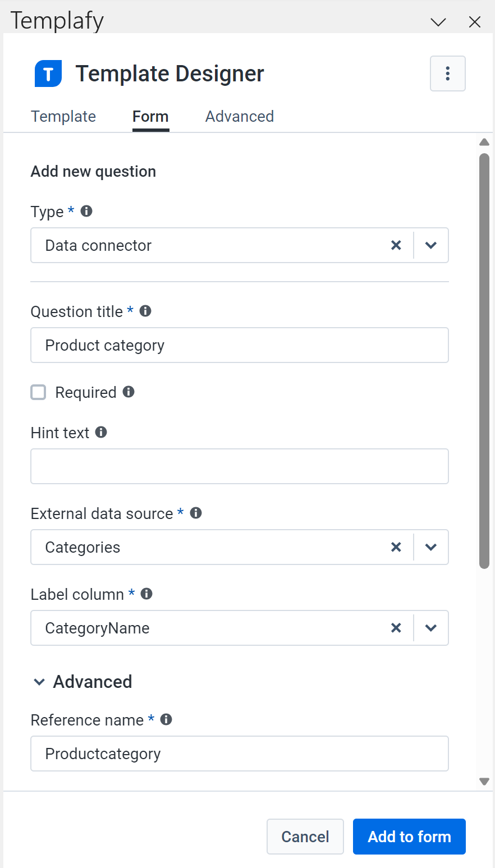
Task: Enable the Required checkbox
Action: [x=38, y=392]
